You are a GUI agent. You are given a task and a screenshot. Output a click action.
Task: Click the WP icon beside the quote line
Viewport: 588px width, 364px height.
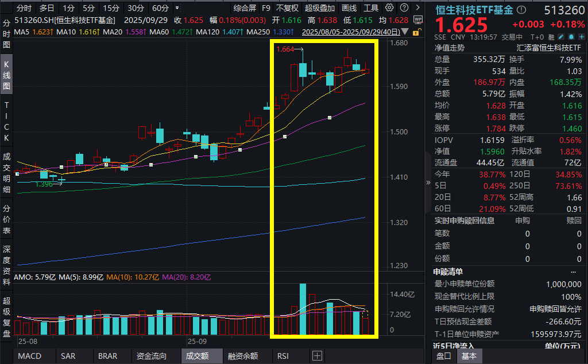417,20
